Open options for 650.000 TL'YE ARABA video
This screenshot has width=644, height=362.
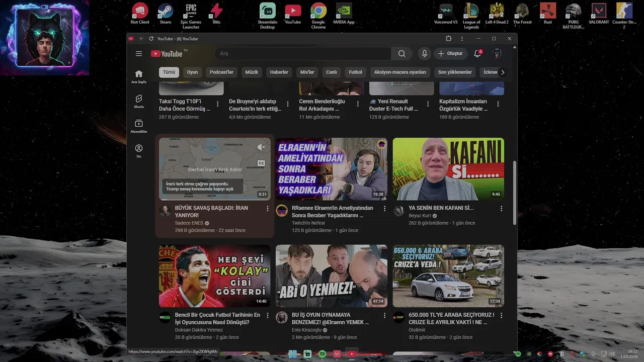point(501,315)
